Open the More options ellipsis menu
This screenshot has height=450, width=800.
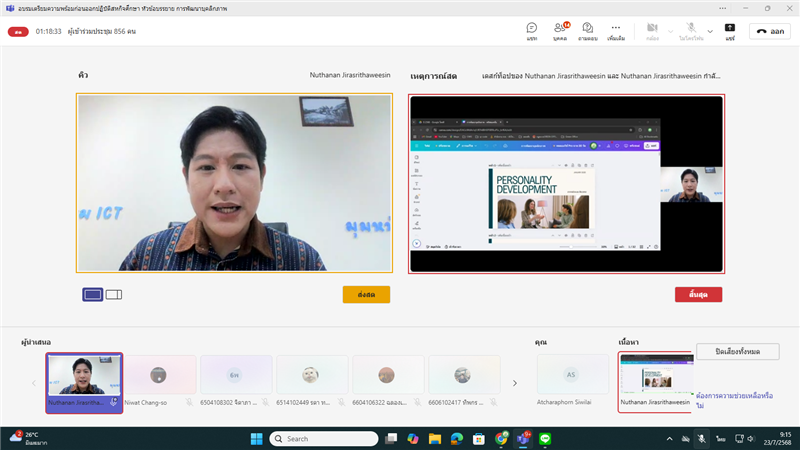(x=616, y=30)
